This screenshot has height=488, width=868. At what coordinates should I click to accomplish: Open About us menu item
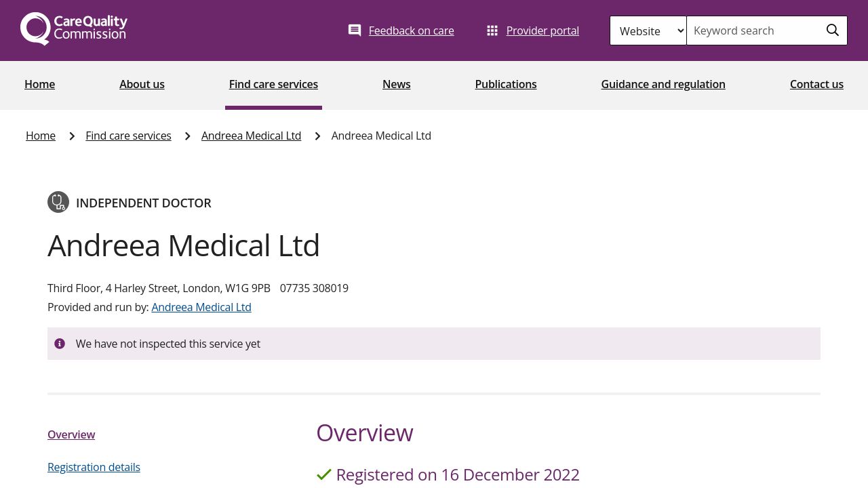[x=142, y=84]
